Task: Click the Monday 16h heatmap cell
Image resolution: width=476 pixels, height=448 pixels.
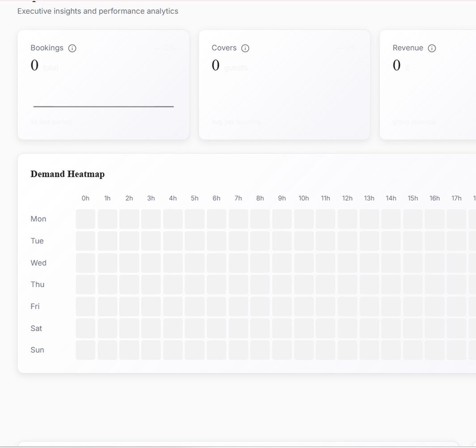Action: click(434, 219)
